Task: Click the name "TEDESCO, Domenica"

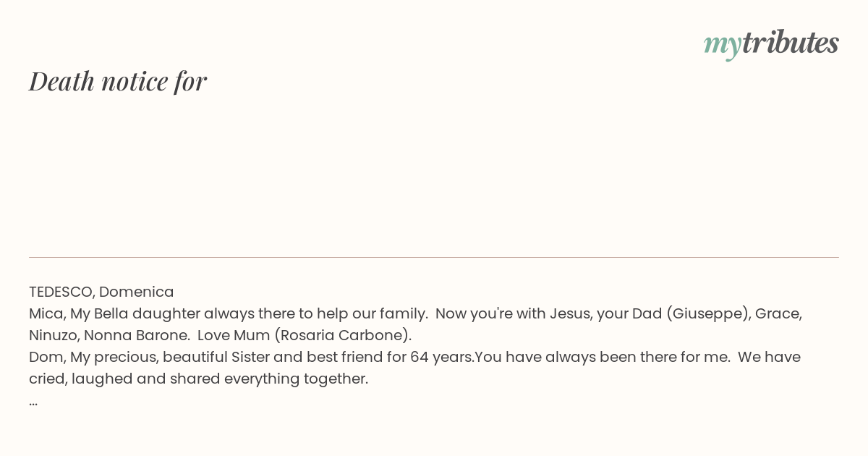Action: (101, 292)
